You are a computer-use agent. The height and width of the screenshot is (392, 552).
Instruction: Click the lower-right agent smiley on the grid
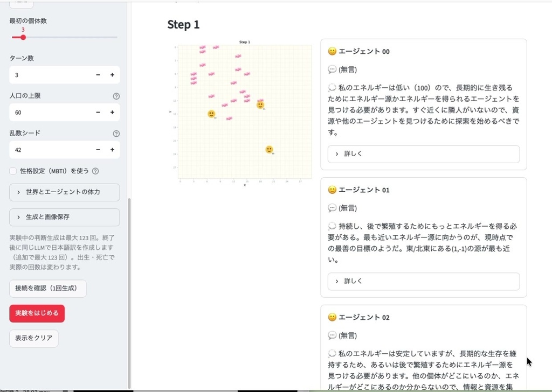(x=269, y=149)
